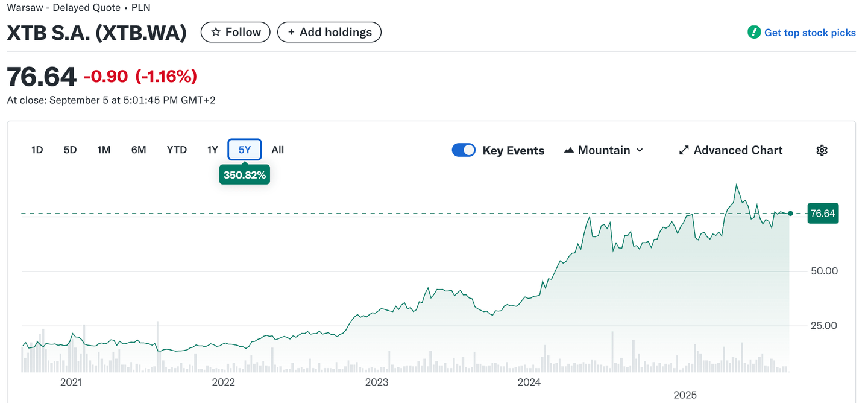The width and height of the screenshot is (868, 403).
Task: Show All-time price history
Action: pos(277,150)
